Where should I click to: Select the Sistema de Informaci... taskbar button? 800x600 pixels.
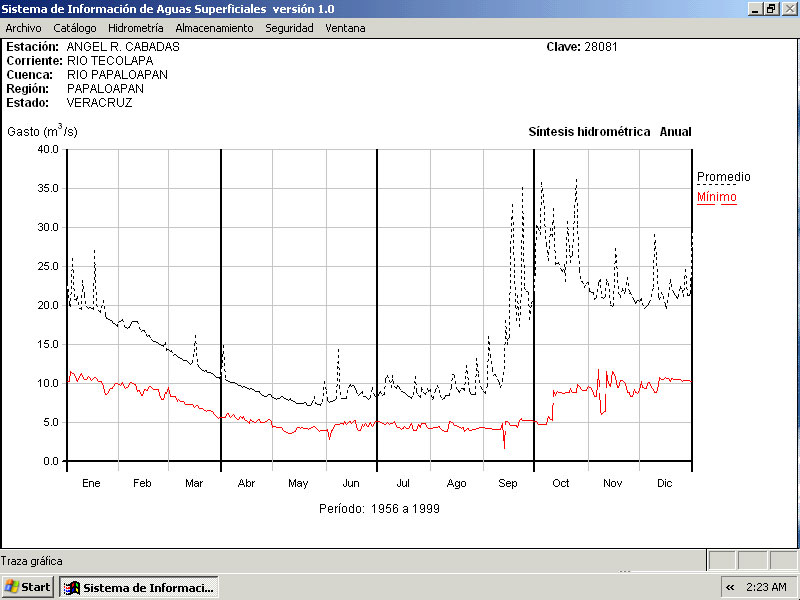click(139, 587)
